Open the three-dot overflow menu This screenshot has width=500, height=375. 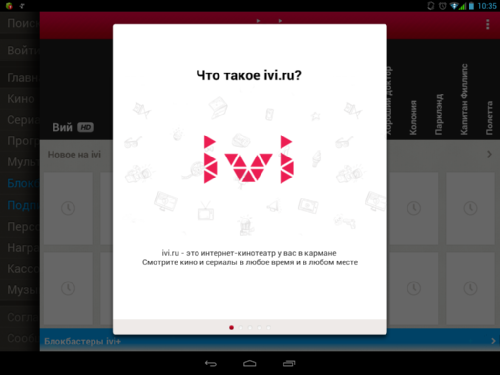487,24
